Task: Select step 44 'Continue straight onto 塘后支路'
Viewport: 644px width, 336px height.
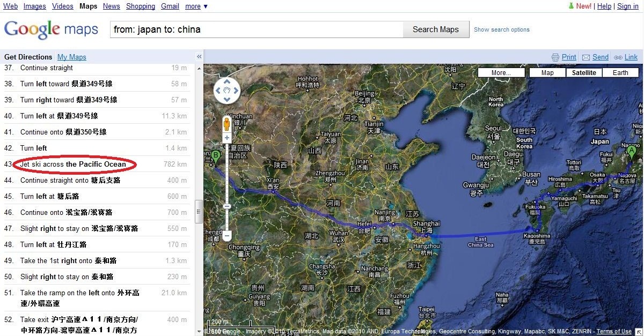Action: (x=96, y=181)
